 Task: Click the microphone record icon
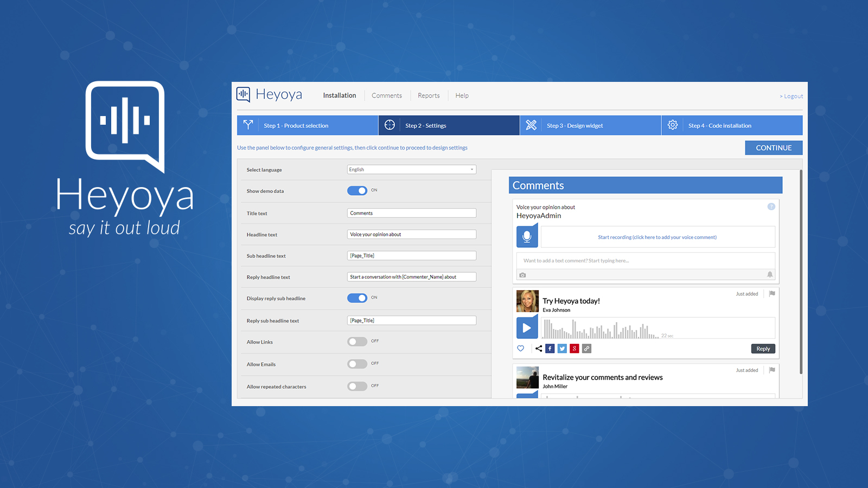coord(527,236)
